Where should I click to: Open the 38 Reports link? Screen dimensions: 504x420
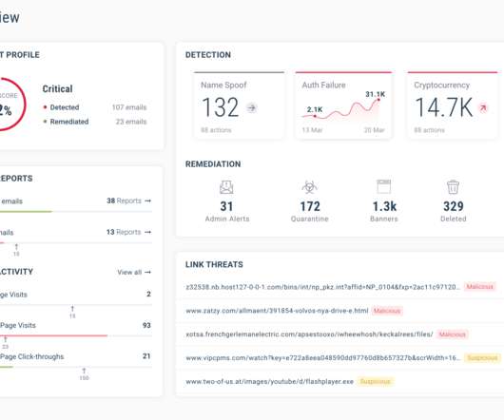[128, 201]
